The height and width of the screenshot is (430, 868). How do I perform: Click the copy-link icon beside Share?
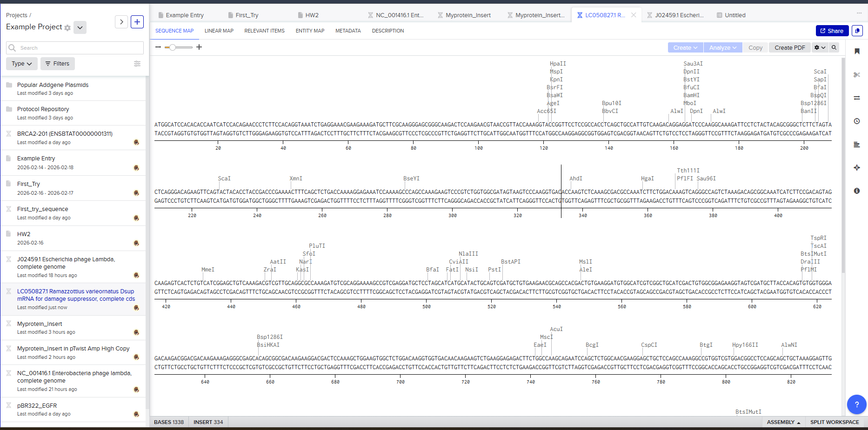point(857,31)
